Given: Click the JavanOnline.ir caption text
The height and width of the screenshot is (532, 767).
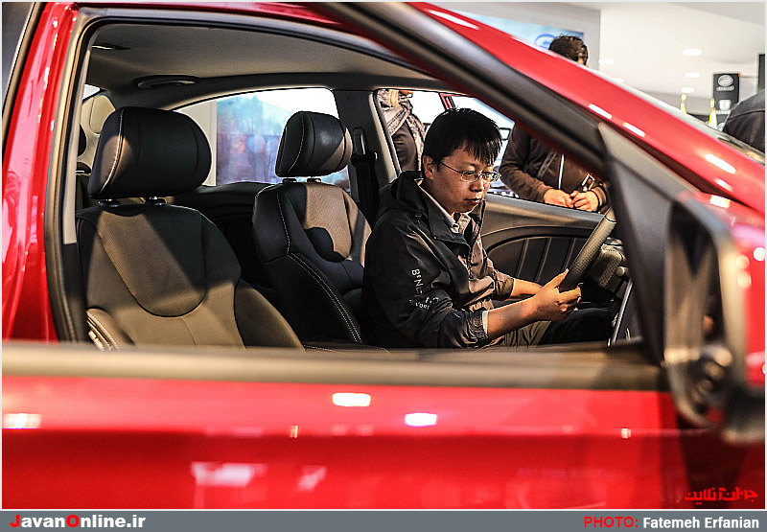Looking at the screenshot, I should point(78,521).
